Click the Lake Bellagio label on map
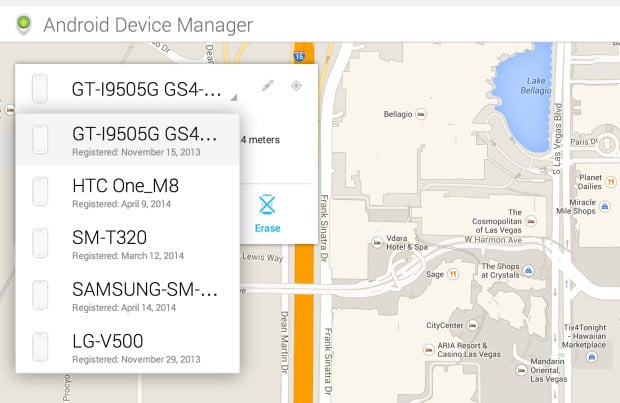Image resolution: width=620 pixels, height=403 pixels. click(x=536, y=85)
